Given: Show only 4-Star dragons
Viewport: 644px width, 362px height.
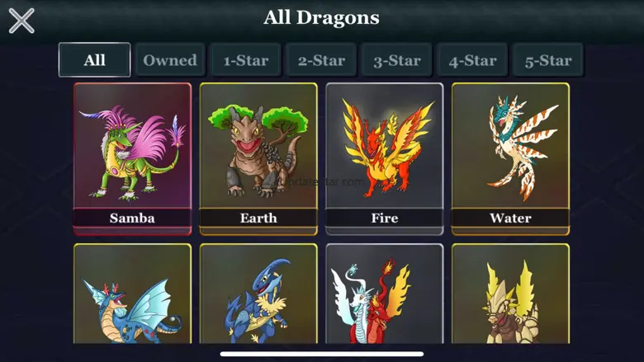Looking at the screenshot, I should 472,60.
